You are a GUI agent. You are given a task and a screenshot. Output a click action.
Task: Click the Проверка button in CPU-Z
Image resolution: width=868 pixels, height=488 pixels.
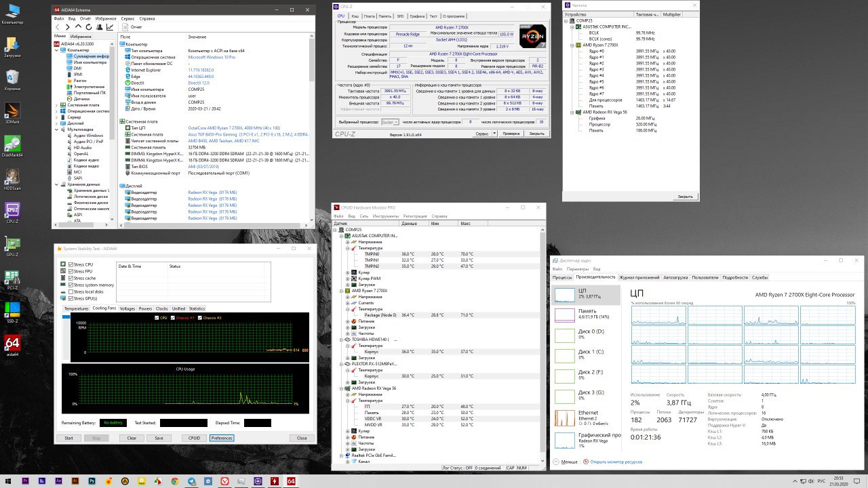[511, 134]
